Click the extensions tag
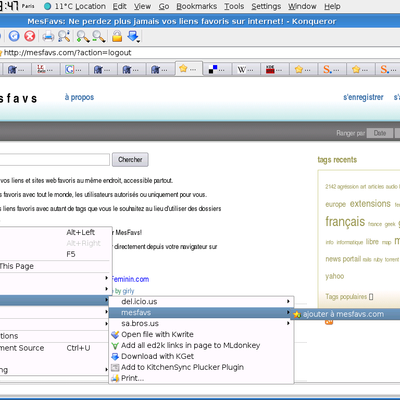 coord(370,203)
